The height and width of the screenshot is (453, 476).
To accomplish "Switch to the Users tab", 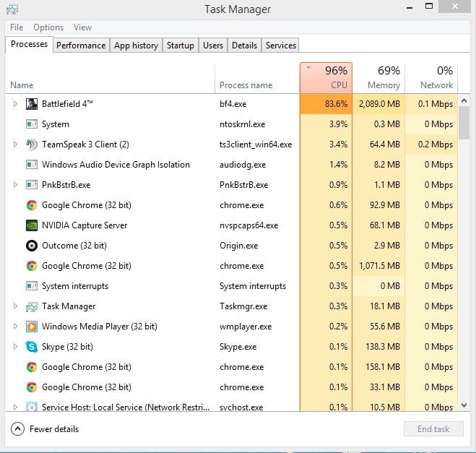I will point(213,46).
